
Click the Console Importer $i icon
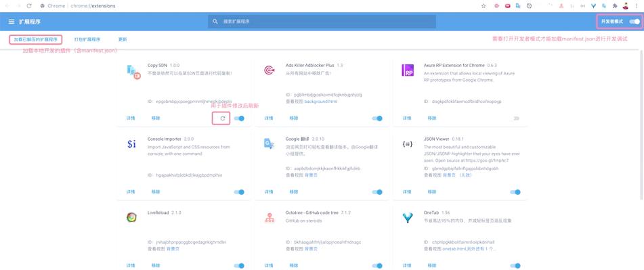[131, 144]
